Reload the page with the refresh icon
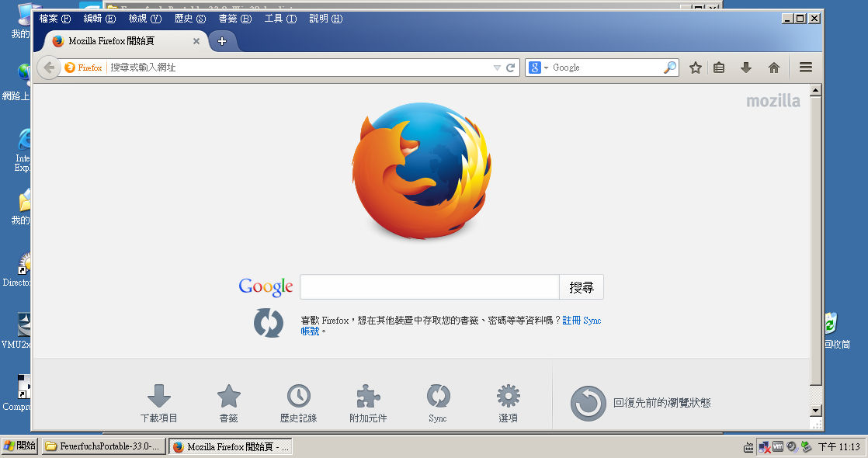 pyautogui.click(x=510, y=68)
